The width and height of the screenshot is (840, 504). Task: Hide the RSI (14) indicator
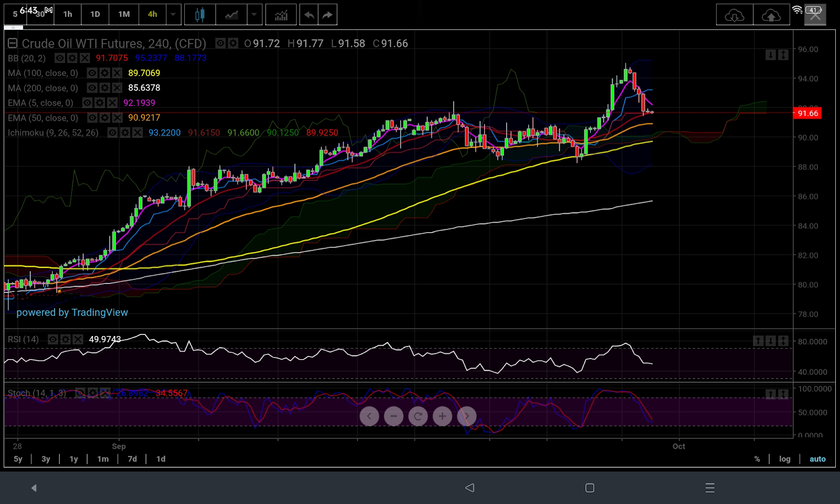coord(52,340)
